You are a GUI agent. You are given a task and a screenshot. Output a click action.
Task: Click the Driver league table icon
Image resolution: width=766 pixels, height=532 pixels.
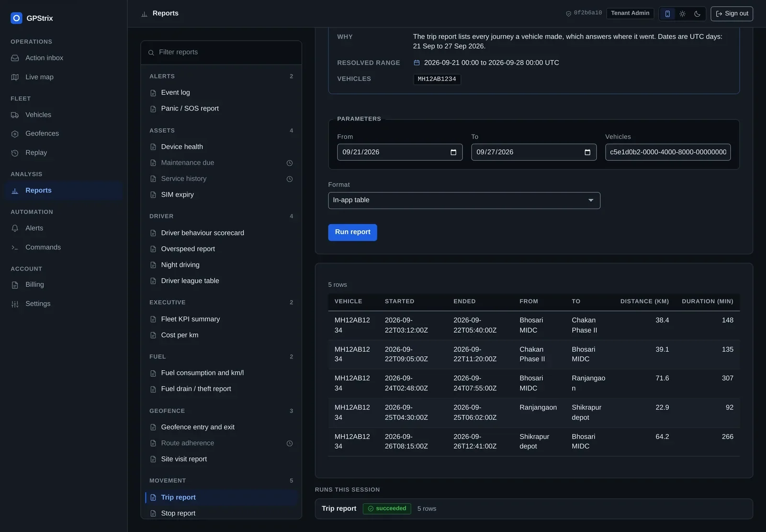153,281
